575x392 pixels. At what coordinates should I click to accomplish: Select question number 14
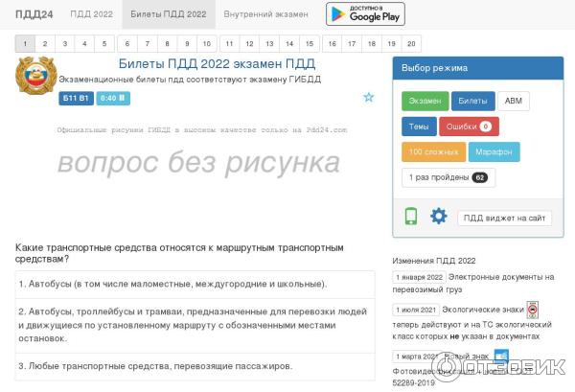[x=289, y=44]
